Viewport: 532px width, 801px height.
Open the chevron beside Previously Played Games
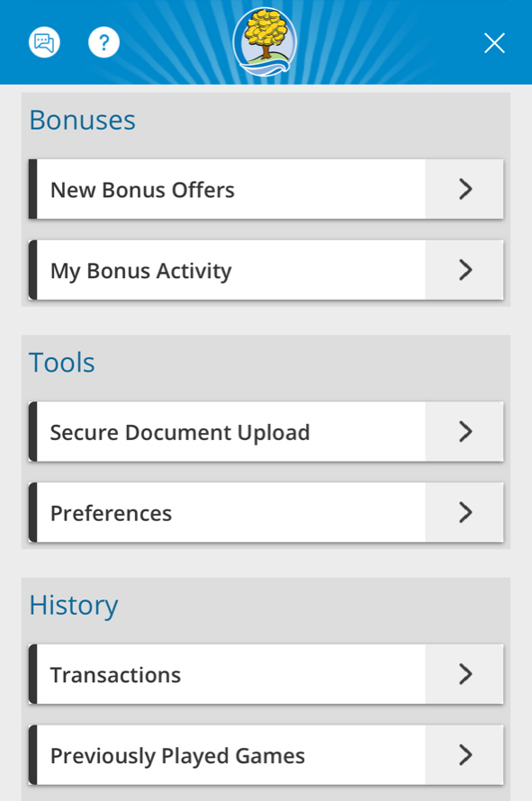point(464,755)
